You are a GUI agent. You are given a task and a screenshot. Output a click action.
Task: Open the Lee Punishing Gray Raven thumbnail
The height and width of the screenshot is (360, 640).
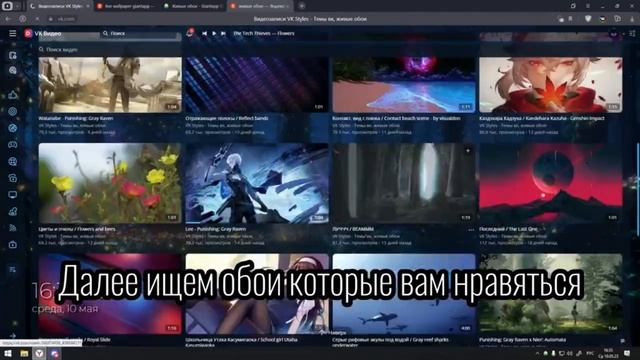tap(257, 183)
